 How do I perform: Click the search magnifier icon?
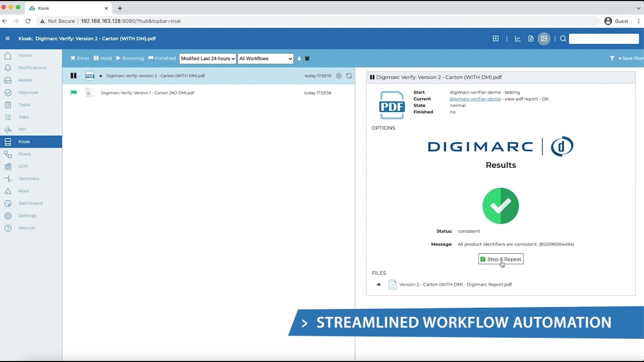[563, 39]
